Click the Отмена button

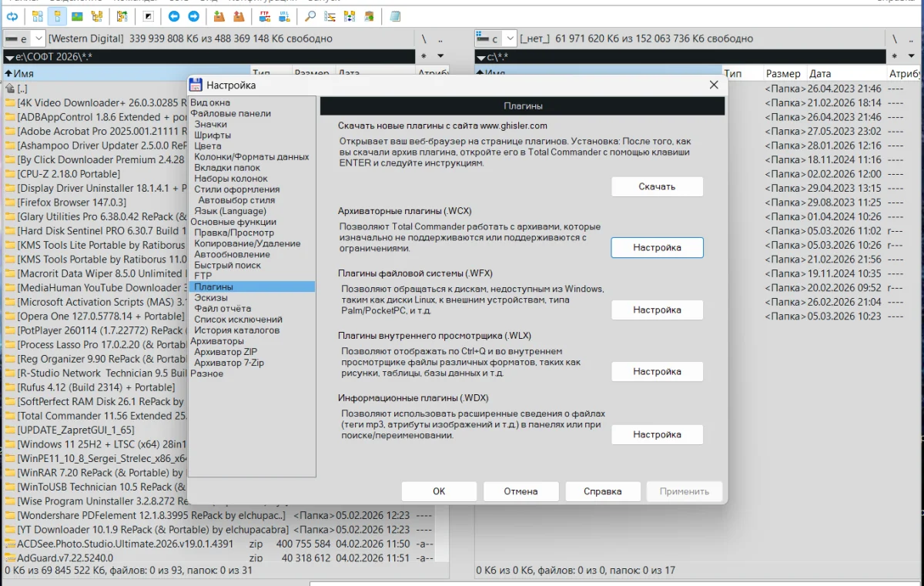point(521,491)
